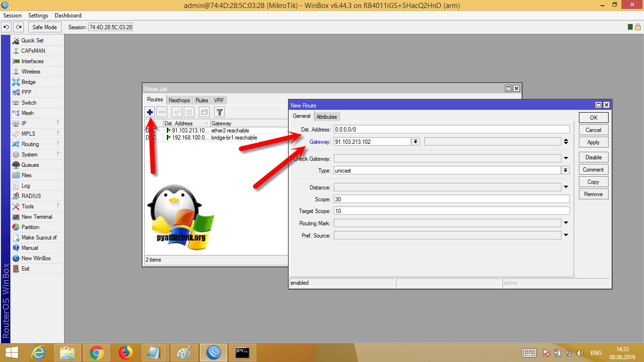Open the Queues section
The height and width of the screenshot is (362, 644).
click(x=37, y=165)
